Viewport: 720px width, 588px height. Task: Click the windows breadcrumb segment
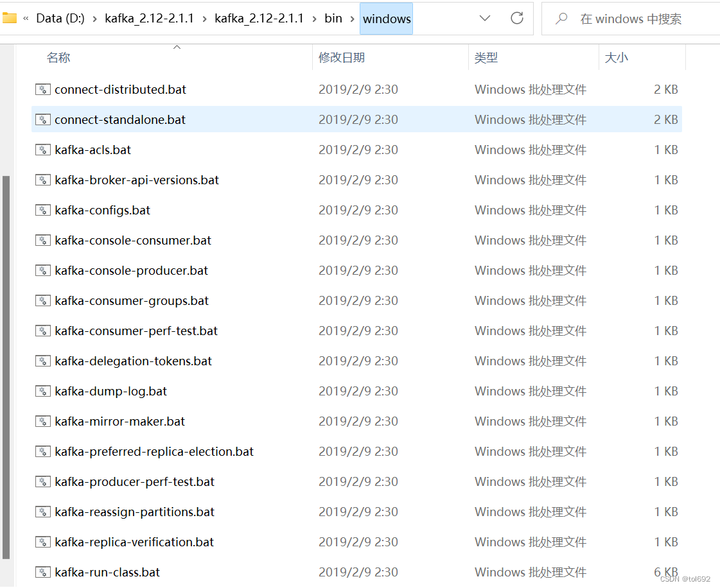[387, 19]
